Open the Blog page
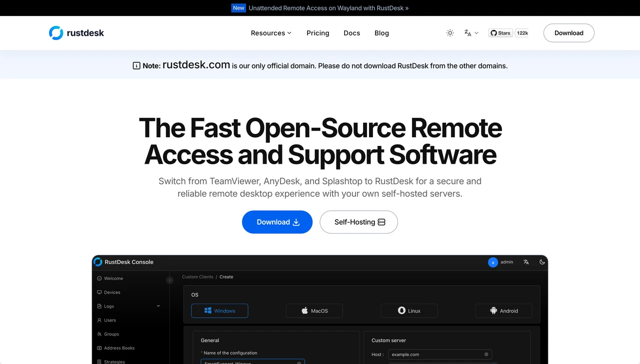 tap(381, 33)
